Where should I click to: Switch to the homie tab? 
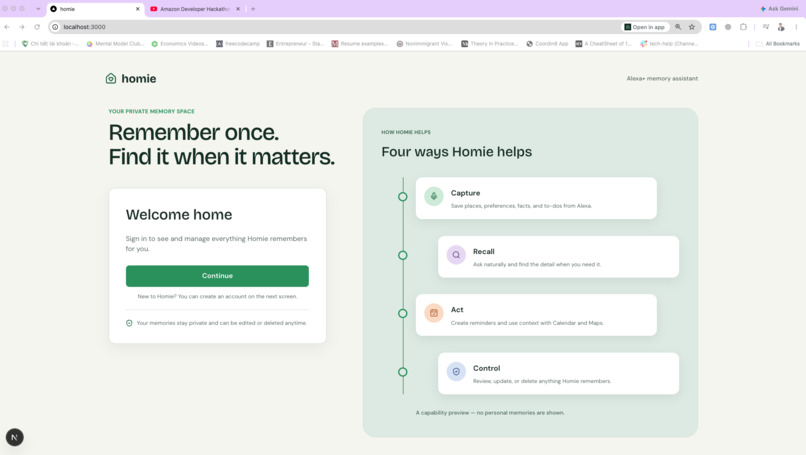95,9
